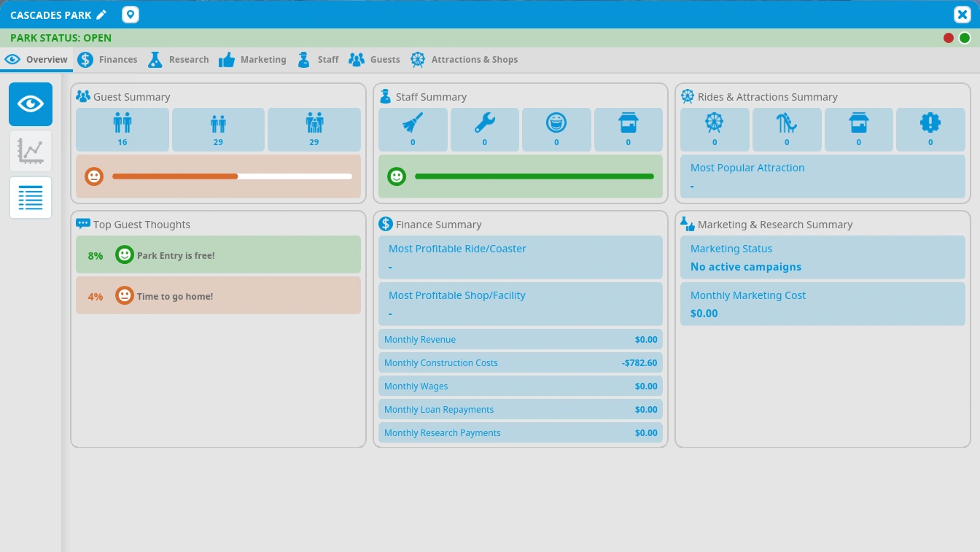Click the 'Park Entry is free!' thought
980x552 pixels.
tap(218, 254)
